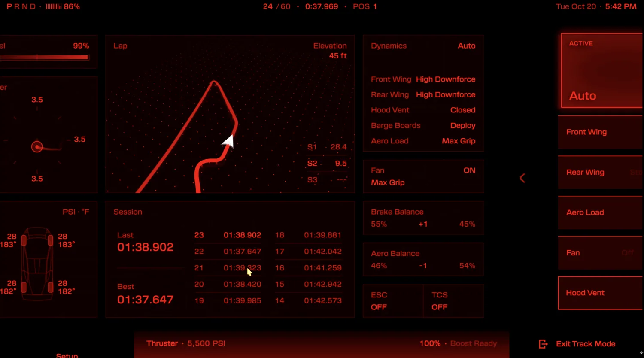Screen dimensions: 644x358
Task: Click the Best lap time 01:37.647
Action: click(x=145, y=300)
